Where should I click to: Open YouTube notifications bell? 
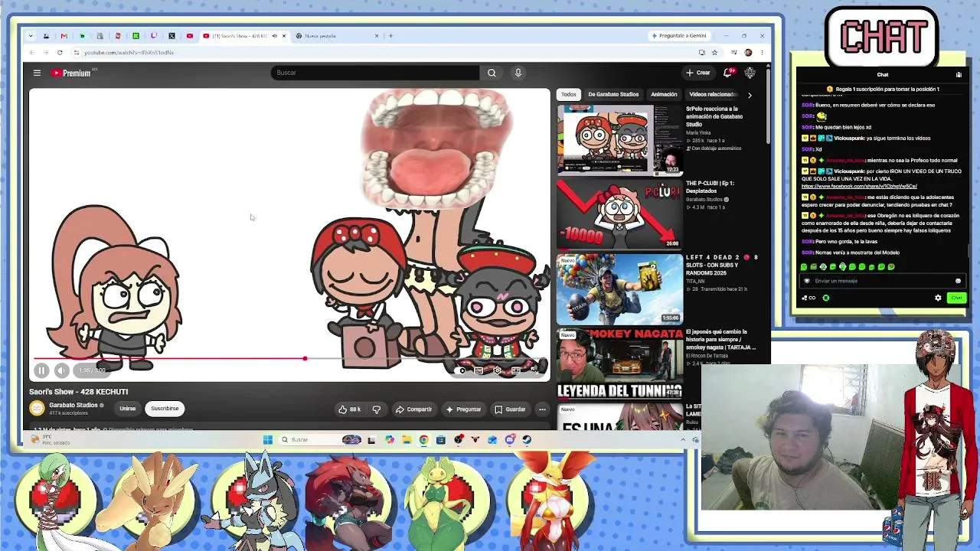[x=728, y=73]
